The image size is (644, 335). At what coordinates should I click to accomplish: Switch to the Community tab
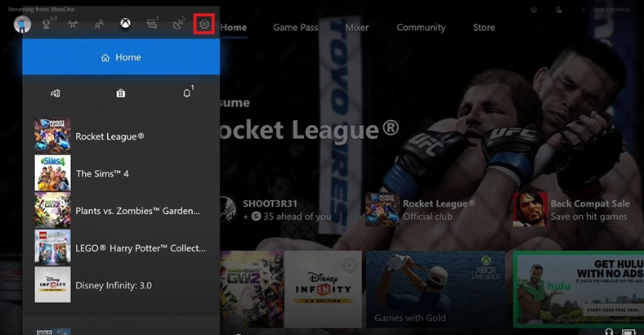(x=421, y=28)
